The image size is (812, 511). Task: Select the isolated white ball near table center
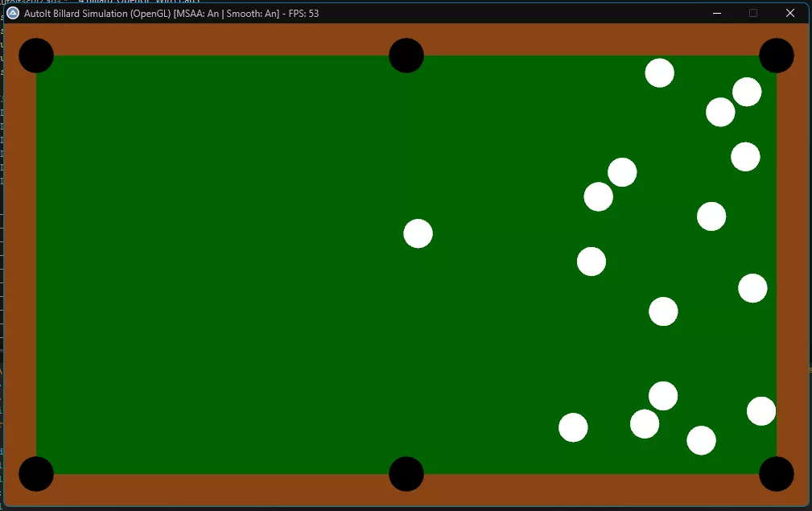(x=418, y=233)
